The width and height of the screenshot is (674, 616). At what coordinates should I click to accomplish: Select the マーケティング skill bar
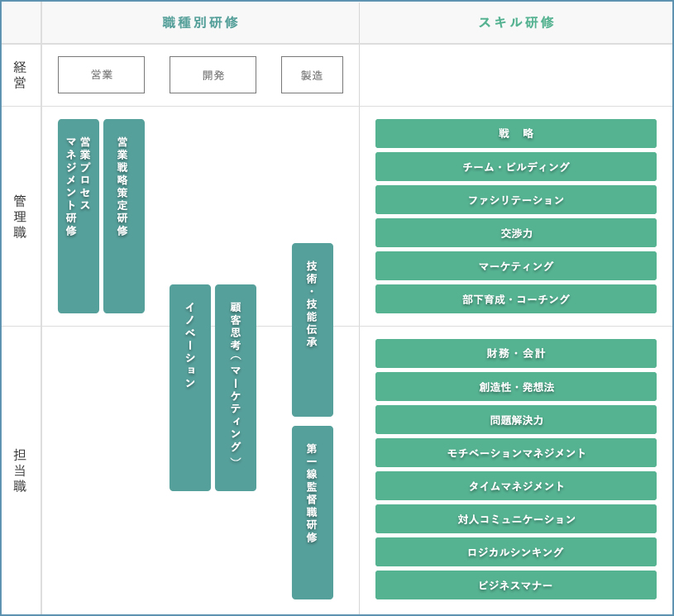coord(516,265)
